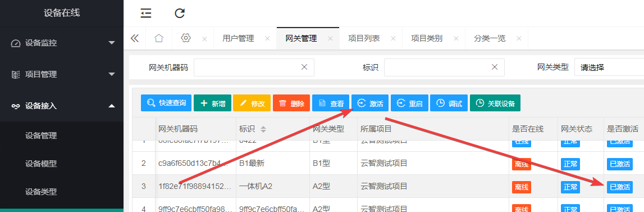Close the 网关管理 tab
The height and width of the screenshot is (212, 644).
(x=330, y=39)
